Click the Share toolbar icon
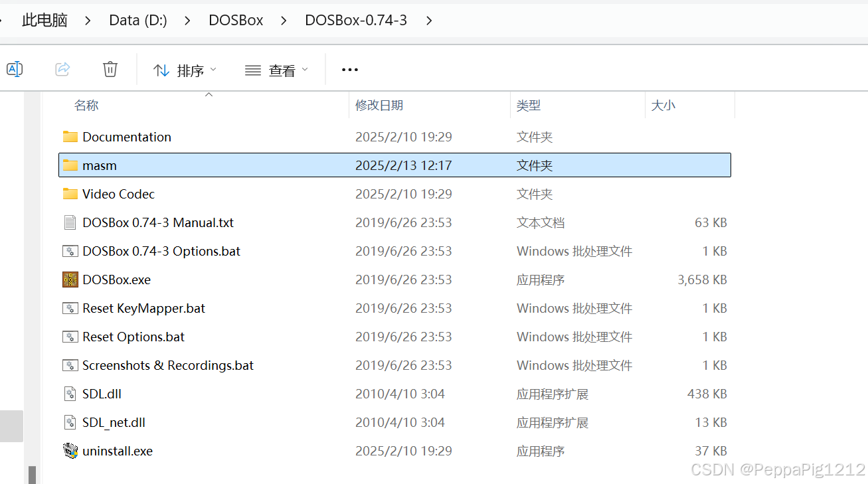The height and width of the screenshot is (484, 868). click(62, 69)
